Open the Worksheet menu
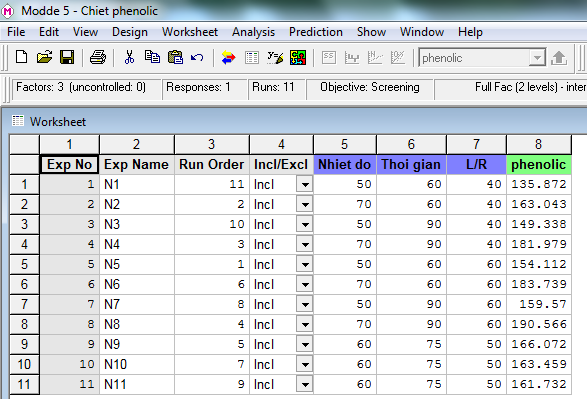This screenshot has width=587, height=399. 190,32
